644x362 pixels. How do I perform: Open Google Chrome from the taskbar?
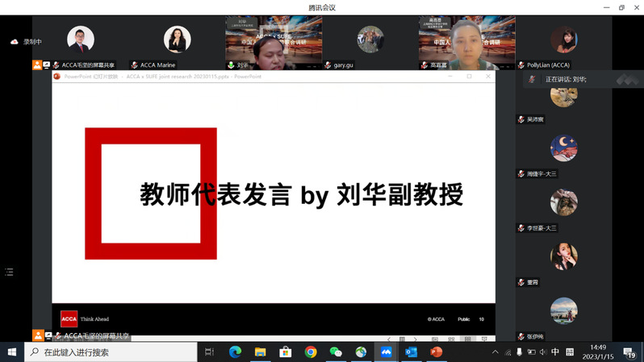click(311, 352)
